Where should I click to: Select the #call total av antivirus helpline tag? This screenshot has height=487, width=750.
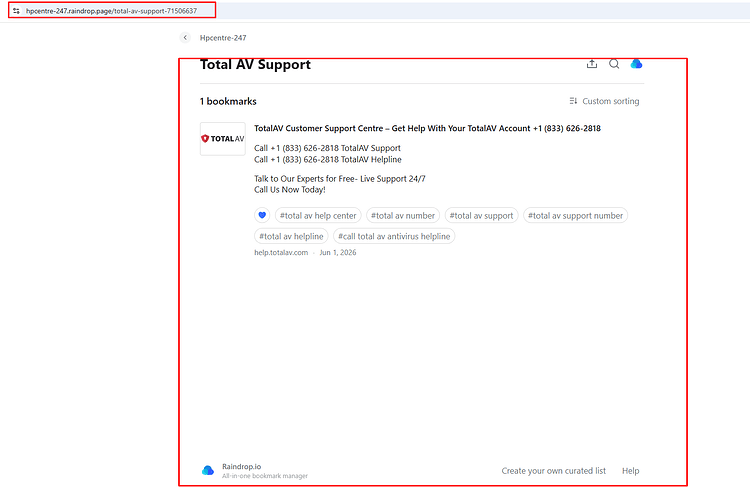(x=394, y=236)
